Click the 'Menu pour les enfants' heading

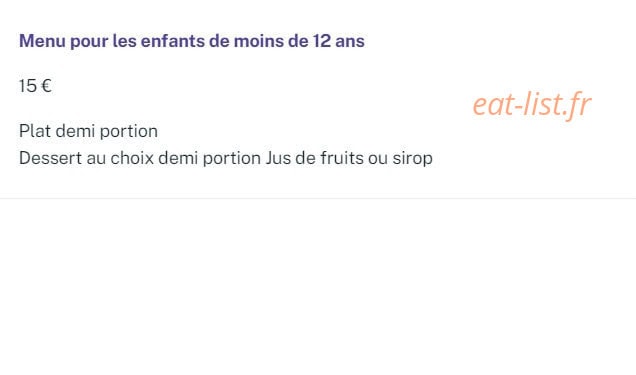[191, 41]
